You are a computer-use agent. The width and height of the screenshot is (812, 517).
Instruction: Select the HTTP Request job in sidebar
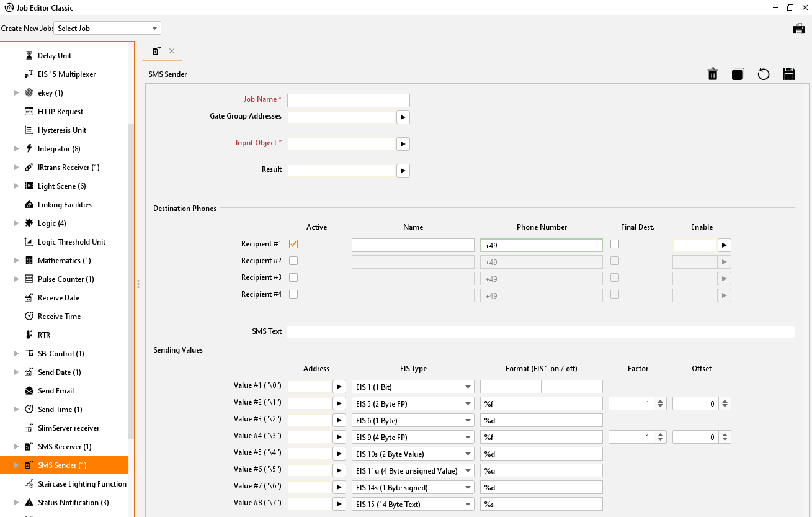click(x=60, y=112)
